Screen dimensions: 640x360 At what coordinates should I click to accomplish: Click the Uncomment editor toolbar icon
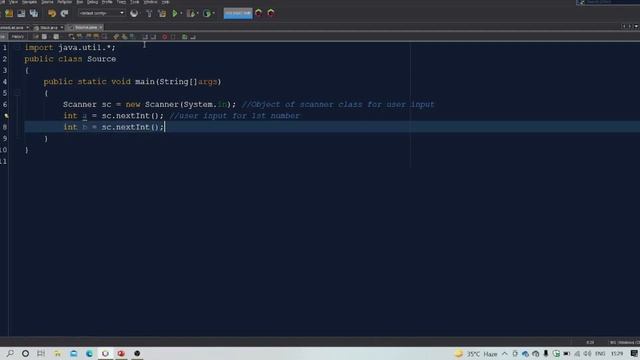point(193,37)
